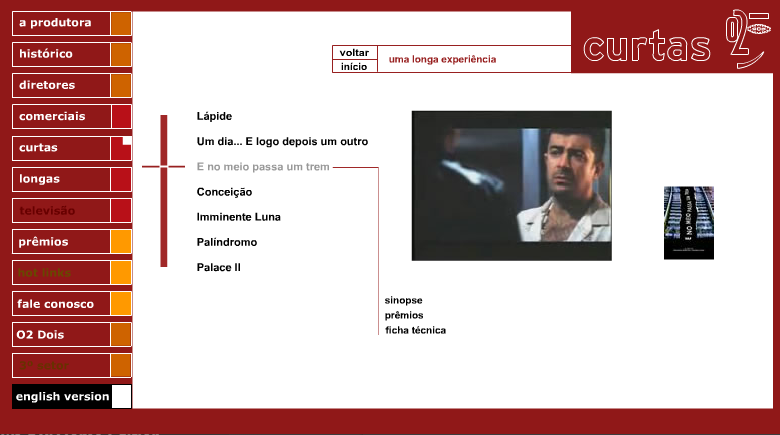Click the yellow square beside 'fale conosco'

coord(121,304)
